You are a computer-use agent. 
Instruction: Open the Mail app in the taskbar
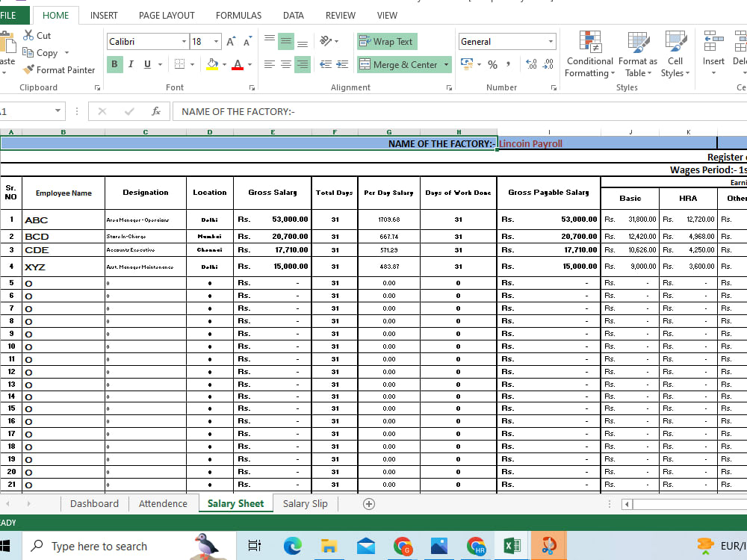365,546
